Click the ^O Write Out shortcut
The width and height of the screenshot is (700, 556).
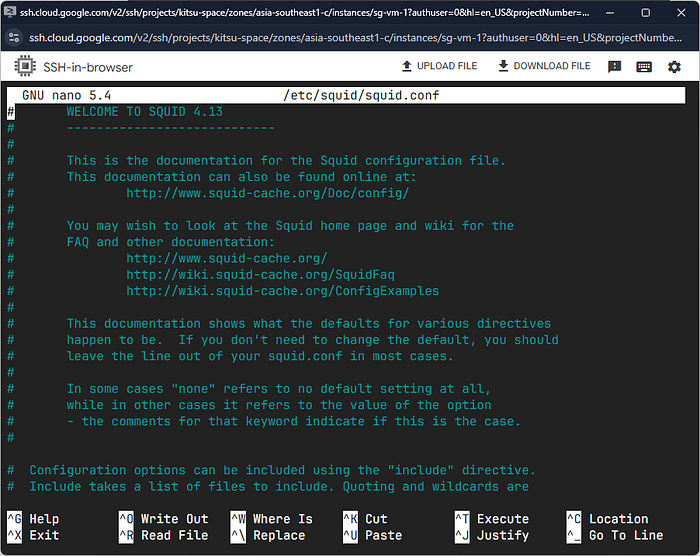pyautogui.click(x=163, y=519)
